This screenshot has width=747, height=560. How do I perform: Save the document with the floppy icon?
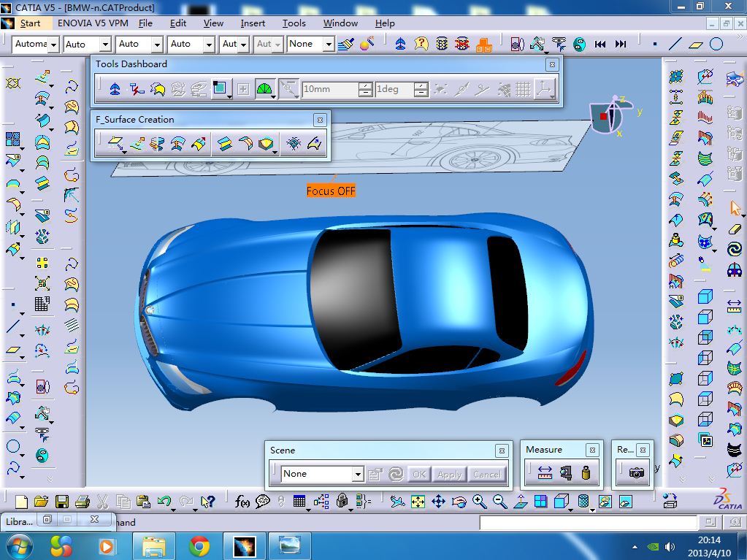pyautogui.click(x=62, y=502)
